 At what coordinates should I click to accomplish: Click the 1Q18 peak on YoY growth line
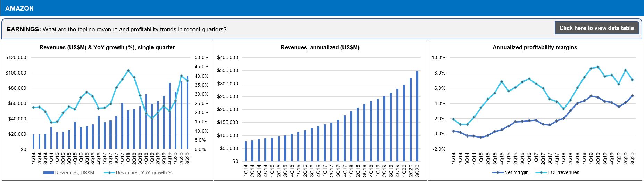[128, 70]
